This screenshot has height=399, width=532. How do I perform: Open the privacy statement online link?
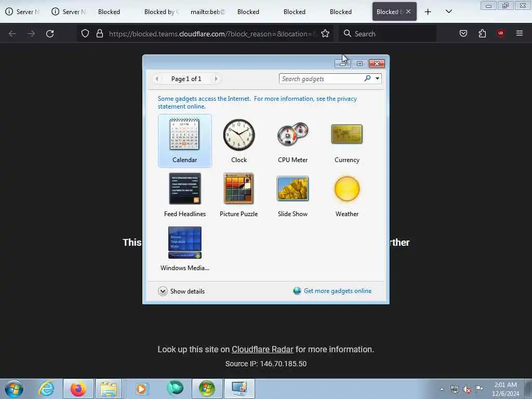pos(257,102)
